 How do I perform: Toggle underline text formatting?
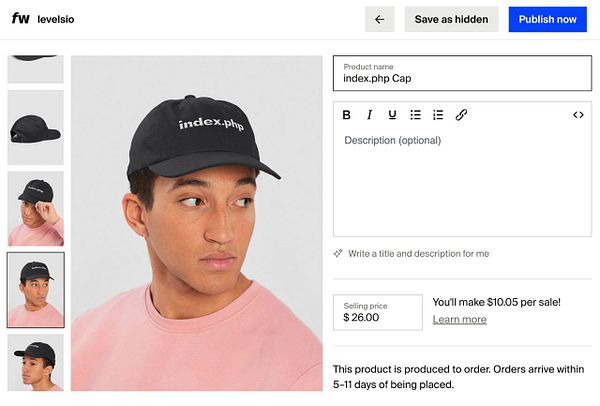[392, 115]
